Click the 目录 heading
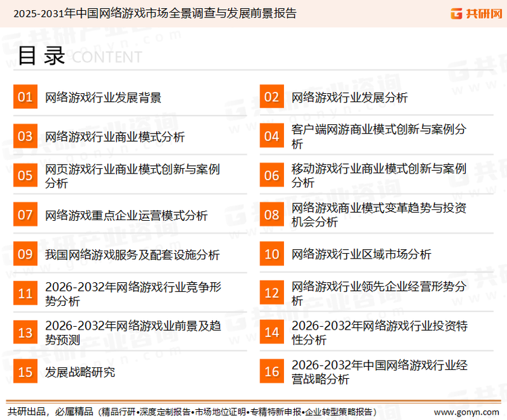The height and width of the screenshot is (420, 507). point(41,56)
